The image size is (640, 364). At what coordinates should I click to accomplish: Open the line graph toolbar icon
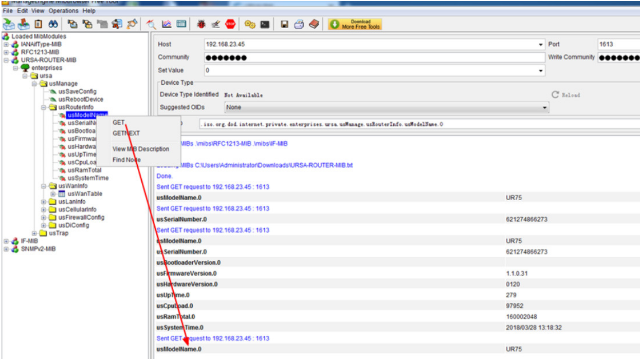[167, 24]
